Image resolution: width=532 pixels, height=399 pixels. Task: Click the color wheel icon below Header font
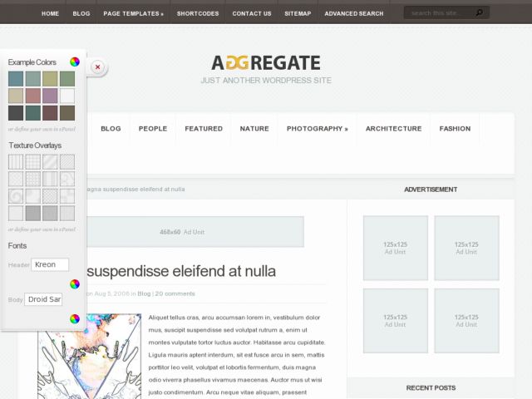75,283
